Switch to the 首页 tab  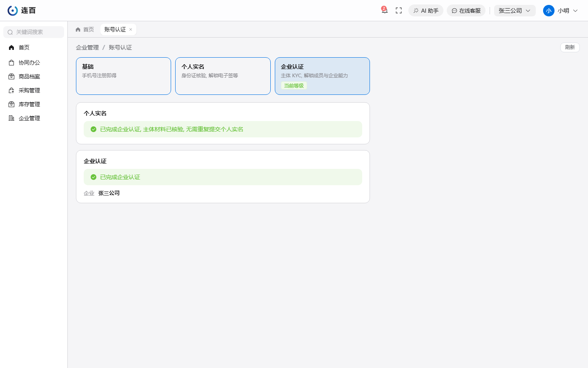(x=85, y=29)
